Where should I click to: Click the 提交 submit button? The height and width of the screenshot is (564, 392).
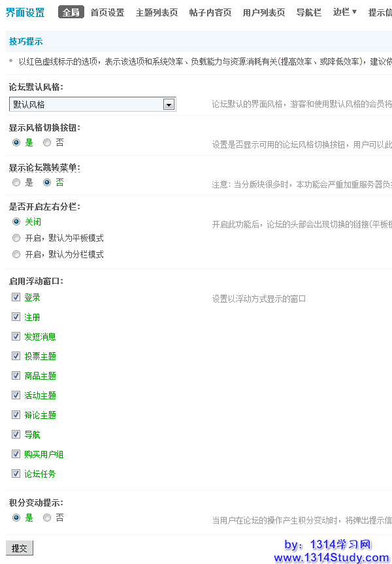tap(20, 548)
